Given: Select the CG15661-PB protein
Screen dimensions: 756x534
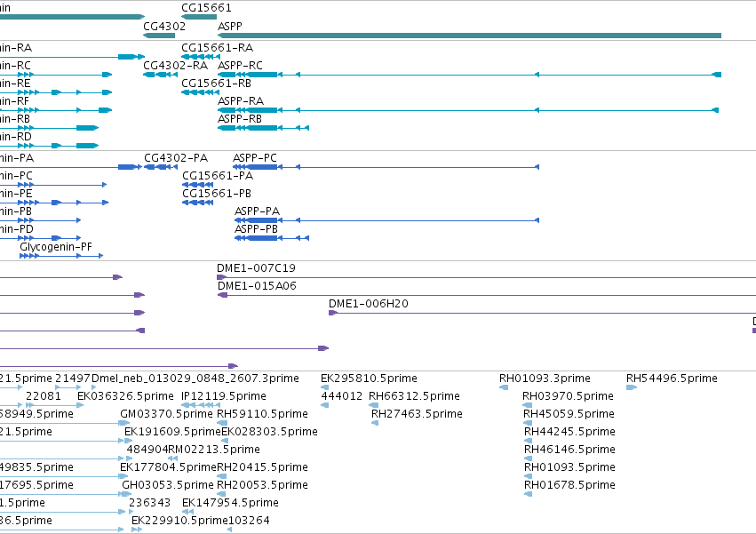Looking at the screenshot, I should click(198, 203).
